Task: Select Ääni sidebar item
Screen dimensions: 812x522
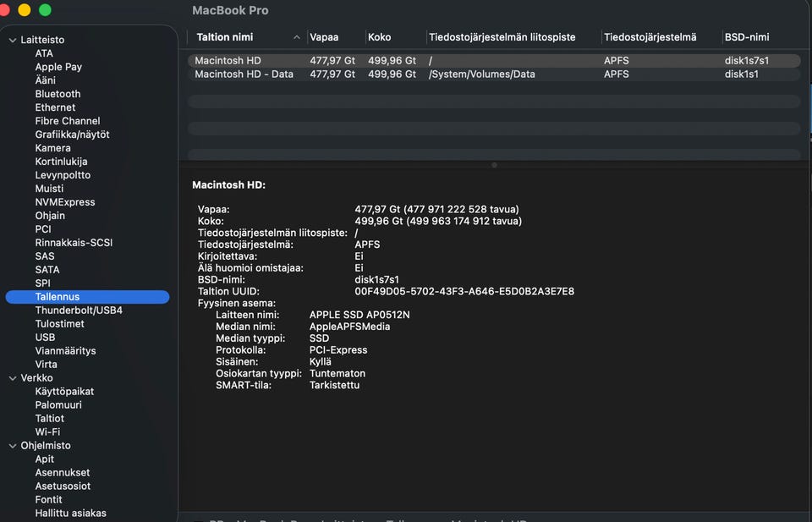Action: 45,80
